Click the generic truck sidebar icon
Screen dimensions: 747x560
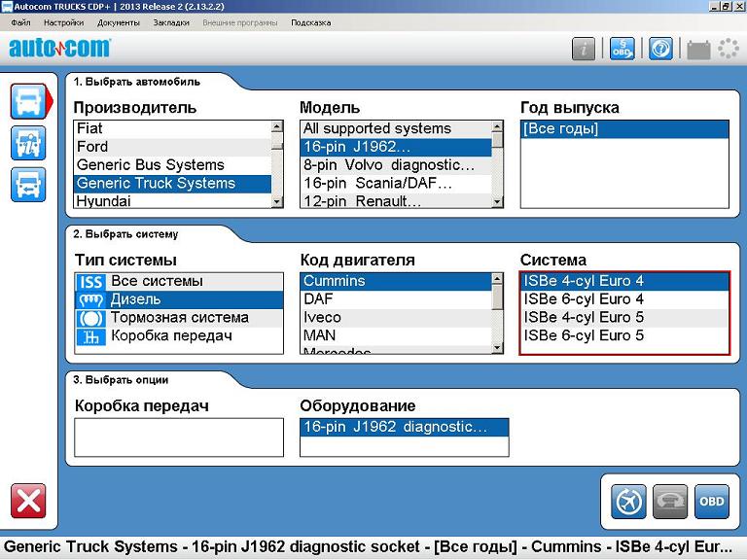click(28, 185)
